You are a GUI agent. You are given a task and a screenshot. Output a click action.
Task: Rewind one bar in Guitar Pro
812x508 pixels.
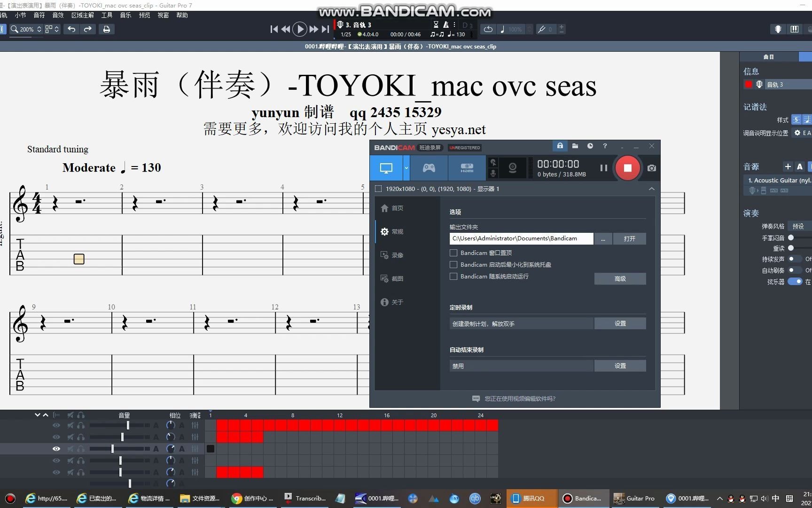tap(286, 29)
